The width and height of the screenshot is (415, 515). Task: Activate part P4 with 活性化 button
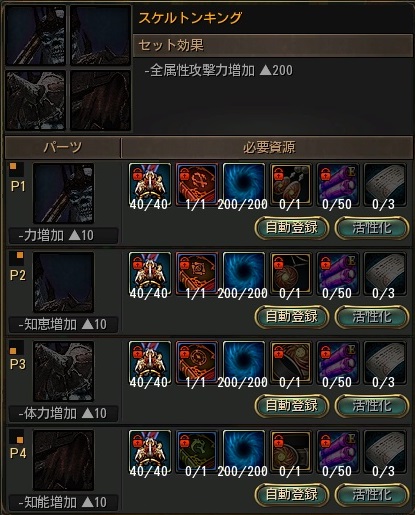tap(372, 495)
